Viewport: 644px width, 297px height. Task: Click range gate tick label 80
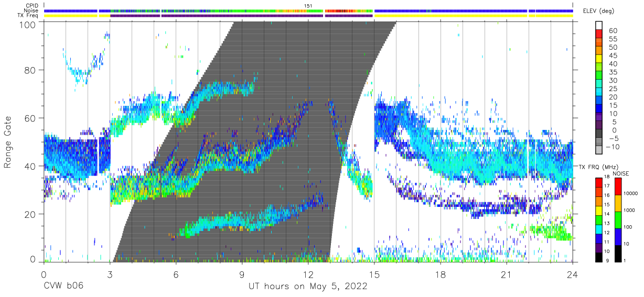coord(31,70)
